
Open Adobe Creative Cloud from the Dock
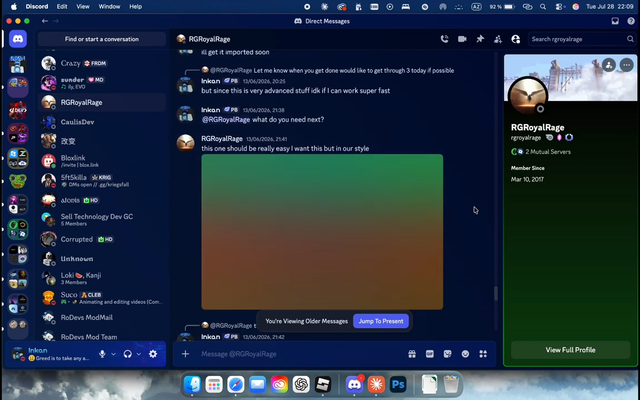tap(280, 384)
